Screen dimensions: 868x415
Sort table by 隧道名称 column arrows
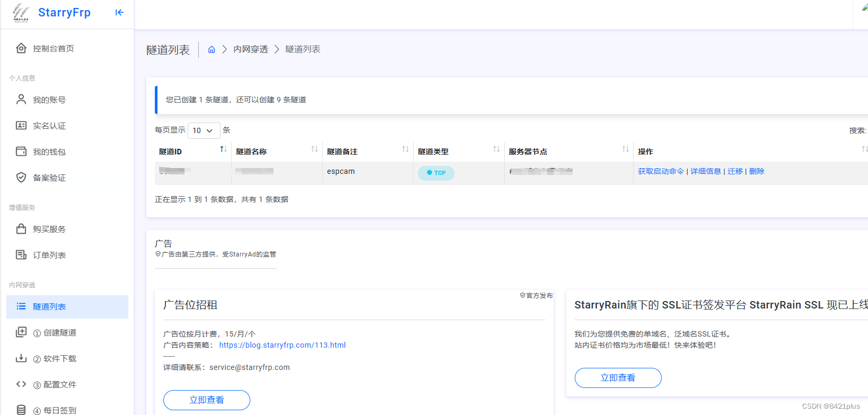[x=314, y=149]
